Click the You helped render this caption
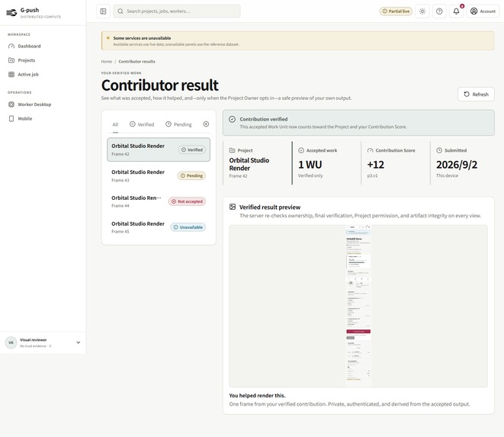504x437 pixels. pos(257,396)
